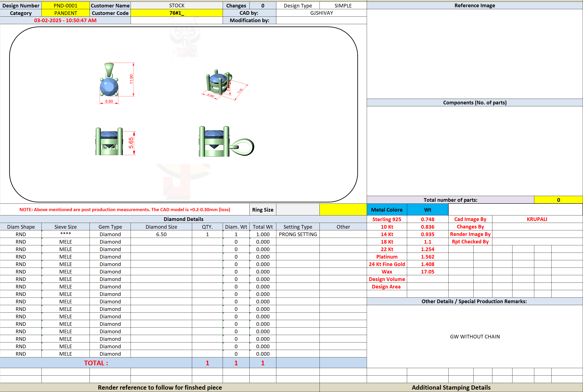This screenshot has height=392, width=583.
Task: Click the category cell PANDENT
Action: point(66,13)
